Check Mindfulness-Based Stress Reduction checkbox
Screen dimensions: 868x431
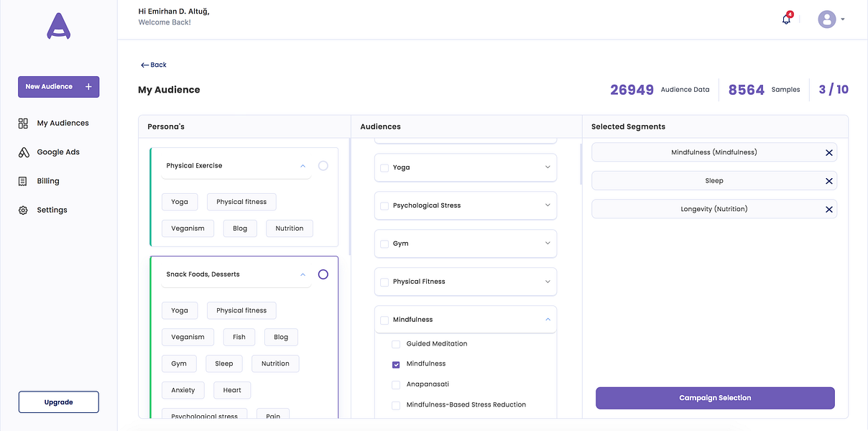tap(396, 405)
